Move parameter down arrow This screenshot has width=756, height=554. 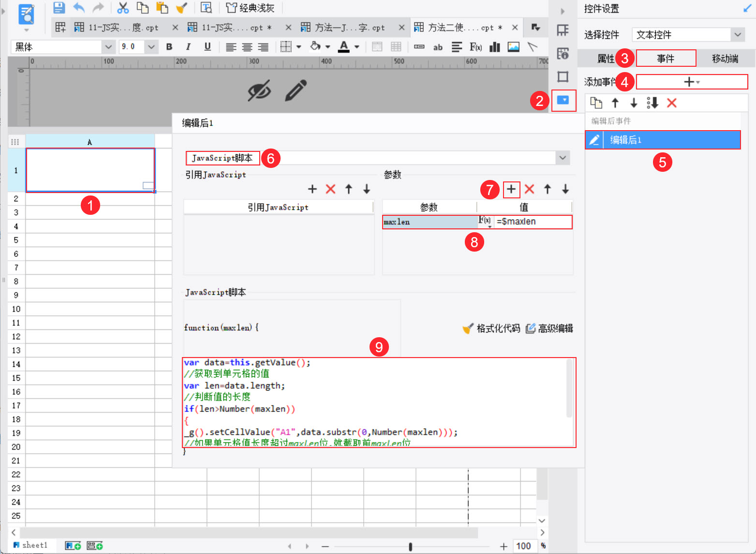[565, 189]
